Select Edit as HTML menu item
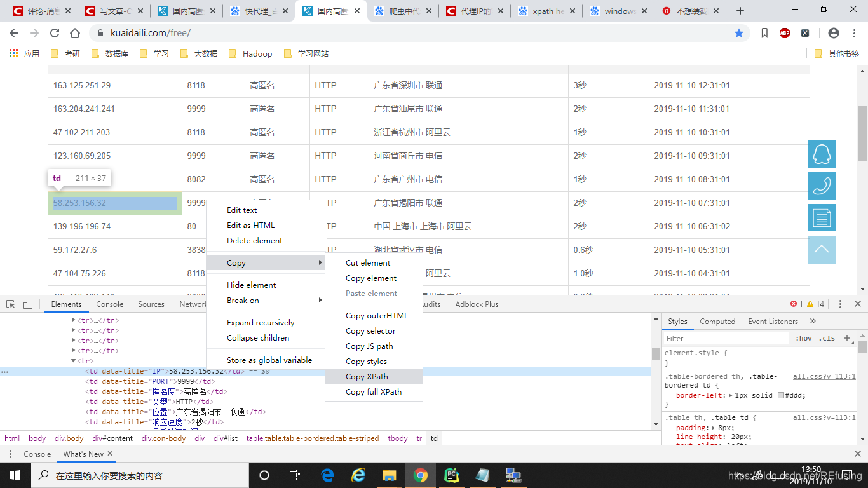 (x=266, y=225)
